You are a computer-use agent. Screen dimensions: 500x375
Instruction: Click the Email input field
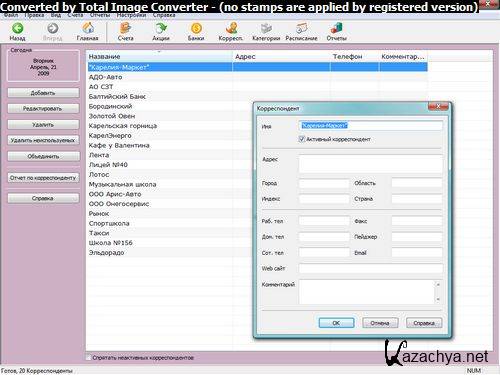point(417,252)
